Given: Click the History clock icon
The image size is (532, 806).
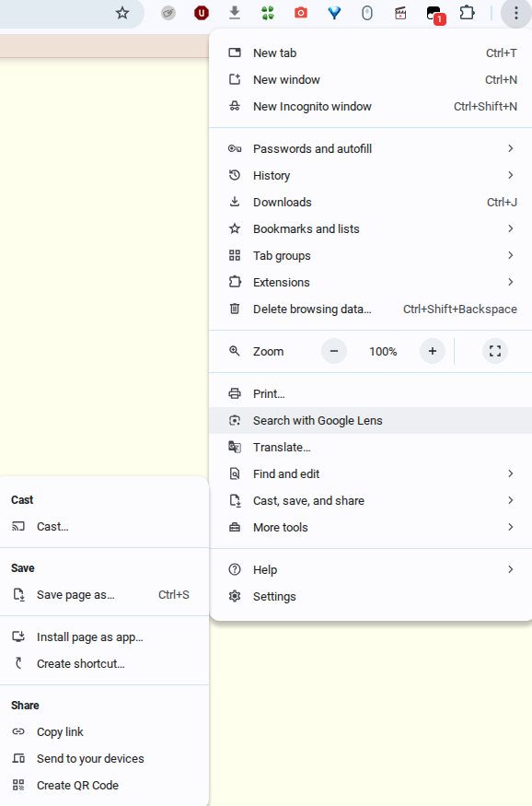Looking at the screenshot, I should [x=235, y=175].
